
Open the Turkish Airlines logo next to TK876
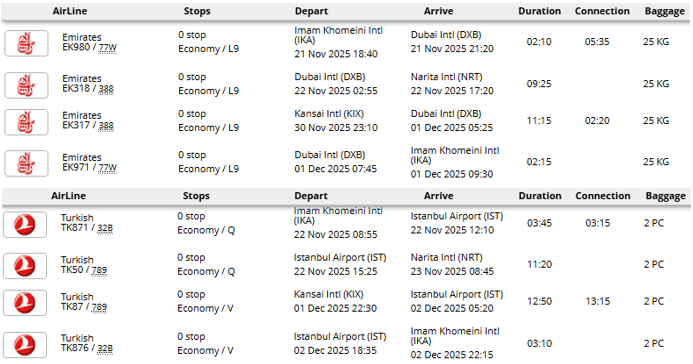25,345
